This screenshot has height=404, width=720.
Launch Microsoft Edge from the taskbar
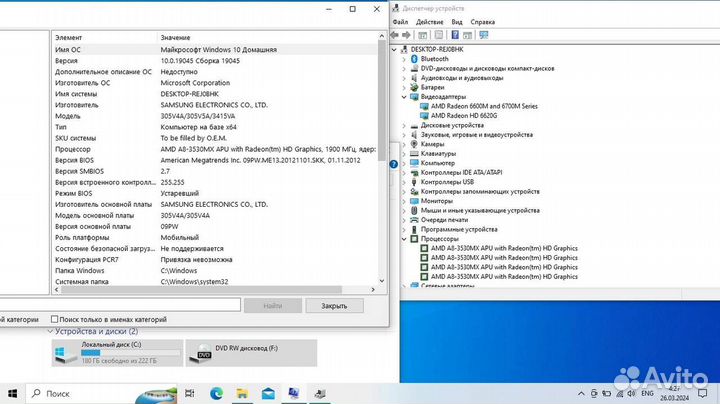[216, 393]
